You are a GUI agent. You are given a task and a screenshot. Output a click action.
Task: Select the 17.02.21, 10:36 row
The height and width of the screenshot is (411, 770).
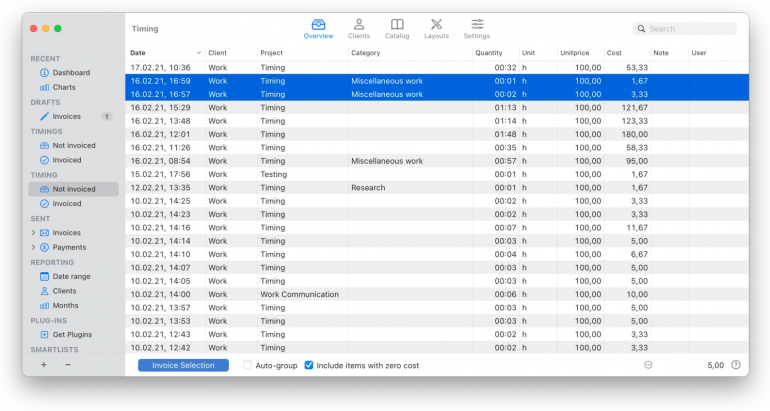pyautogui.click(x=437, y=68)
